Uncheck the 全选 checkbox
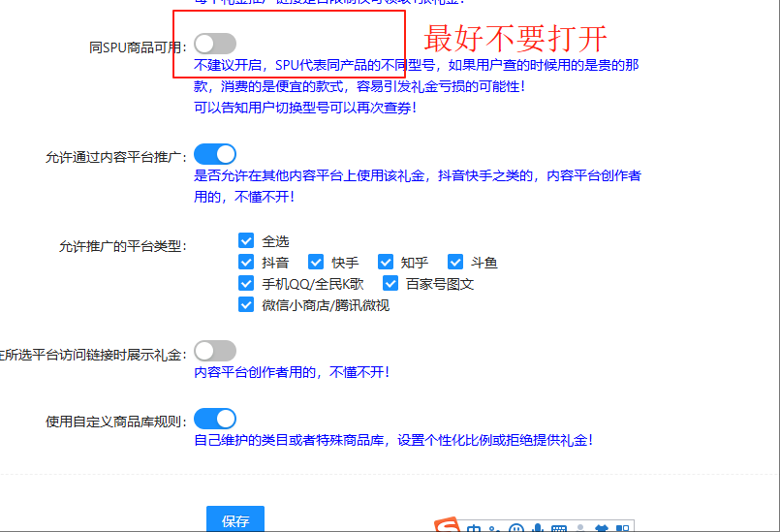 246,240
